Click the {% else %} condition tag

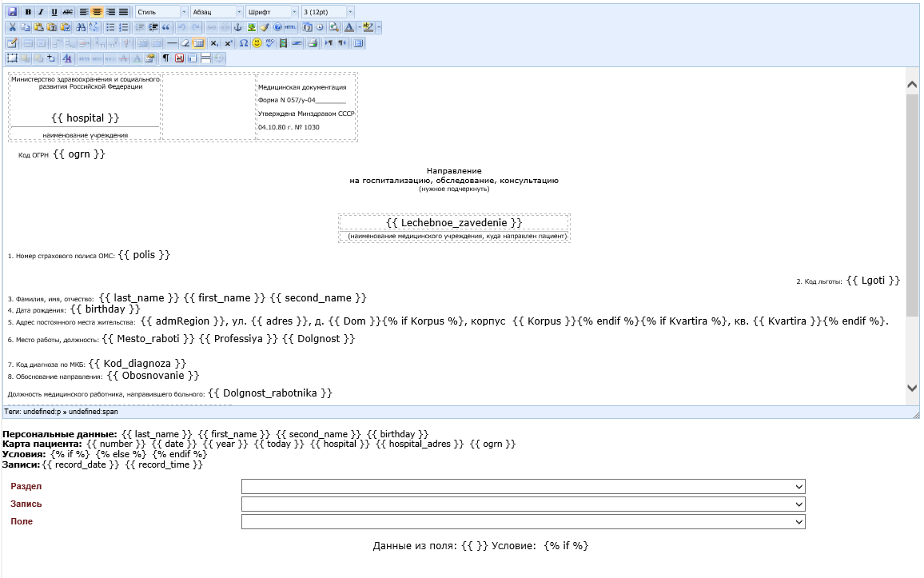click(121, 454)
